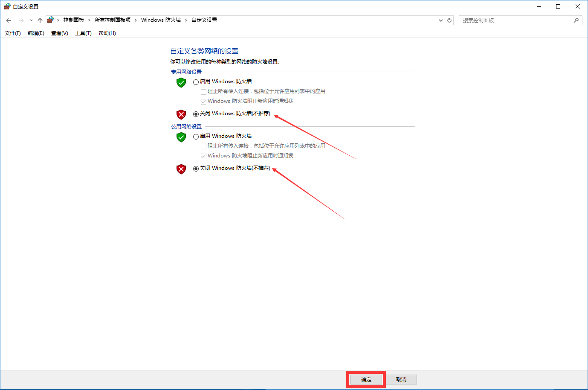This screenshot has height=390, width=588.
Task: Go back with the back arrow
Action: tap(9, 20)
